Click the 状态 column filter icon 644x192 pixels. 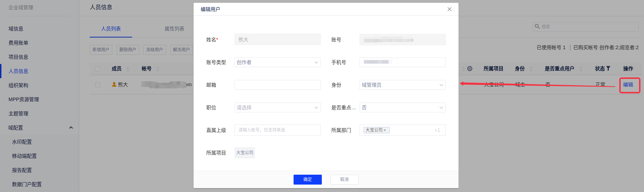coord(608,69)
